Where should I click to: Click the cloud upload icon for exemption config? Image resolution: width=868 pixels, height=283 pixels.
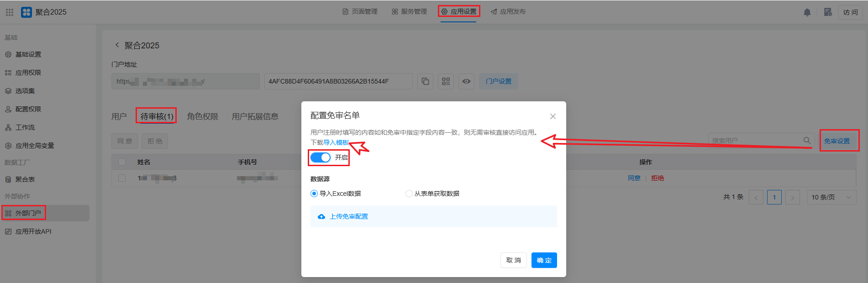point(321,216)
